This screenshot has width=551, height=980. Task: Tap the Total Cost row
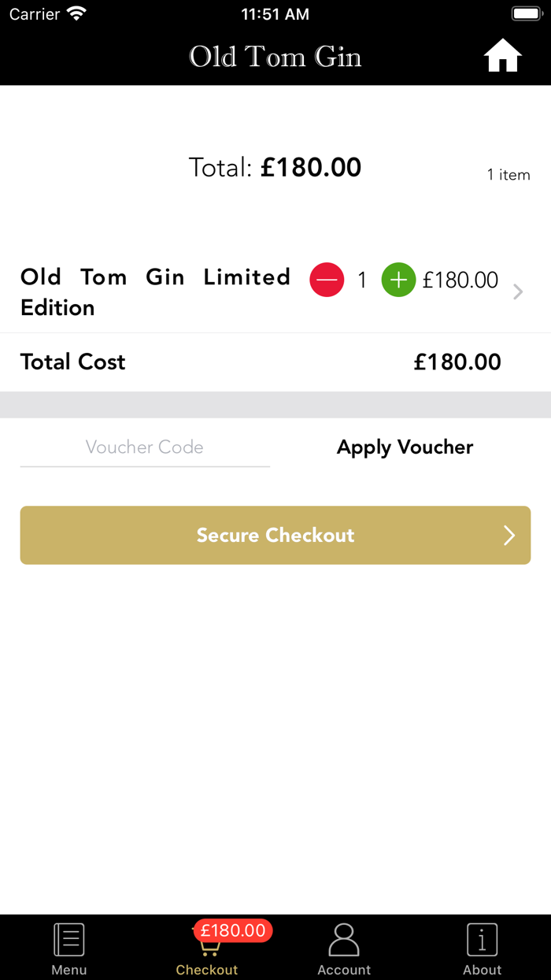pyautogui.click(x=275, y=362)
